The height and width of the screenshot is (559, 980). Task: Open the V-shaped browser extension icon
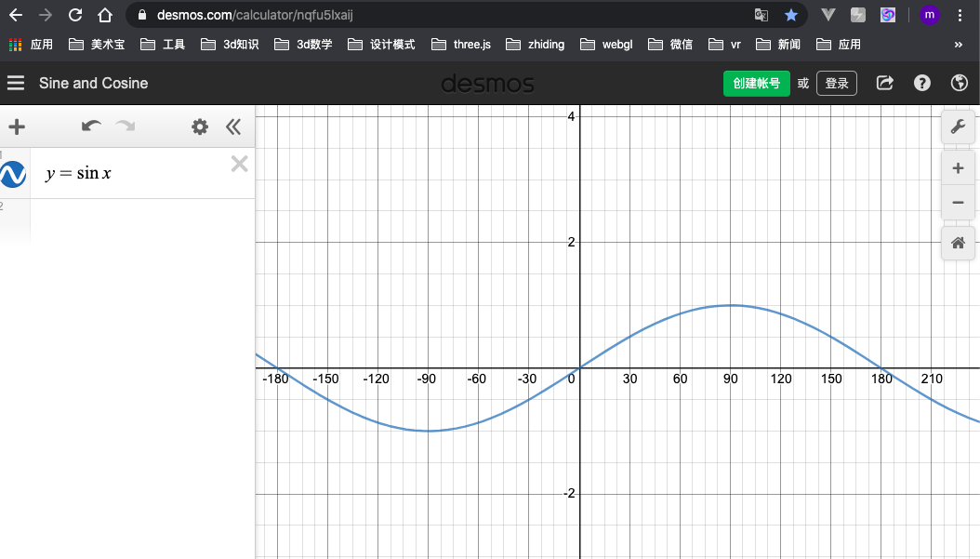pos(828,15)
